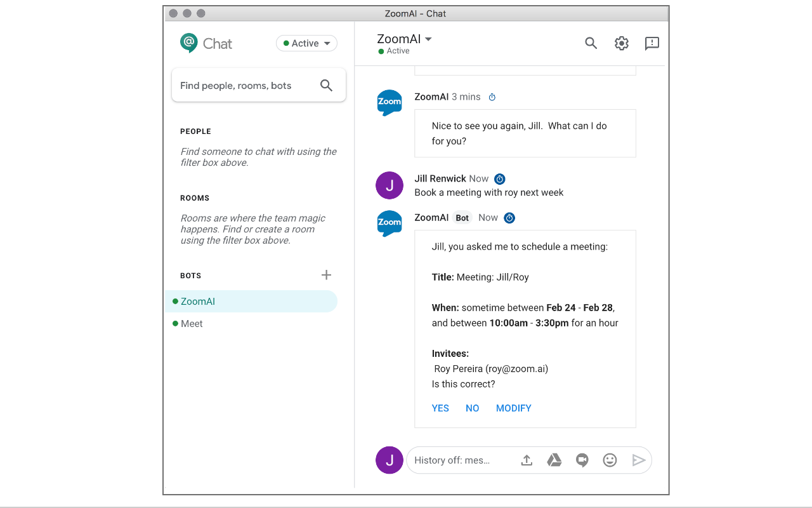812x508 pixels.
Task: Click the history-off timer icon beside Jill Renwick
Action: pyautogui.click(x=500, y=179)
